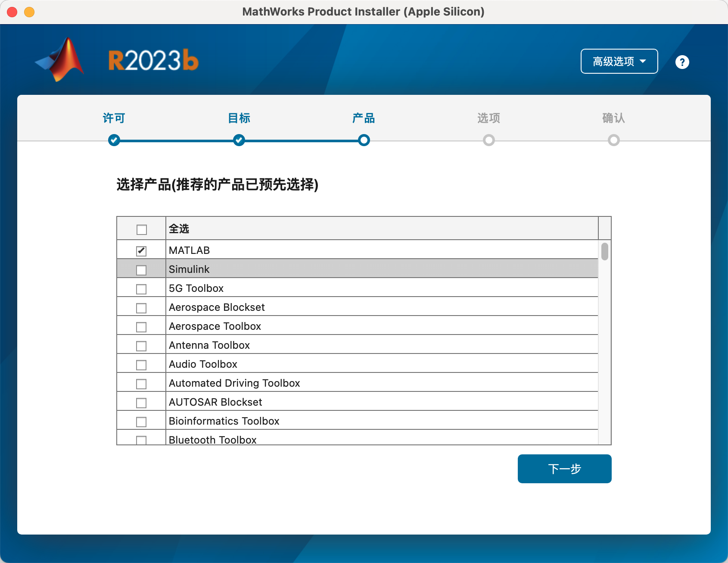This screenshot has height=563, width=728.
Task: Open the 高级选项 dropdown
Action: [619, 61]
